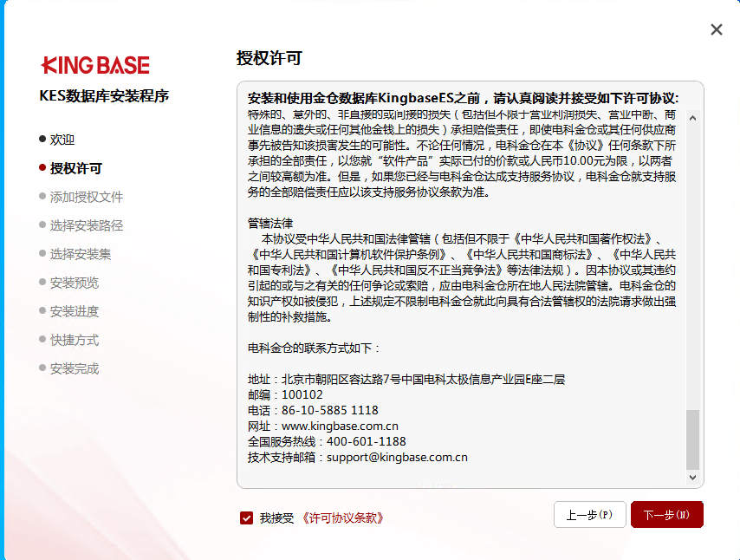Click the www.kingbase.com.cn website text

coord(340,426)
